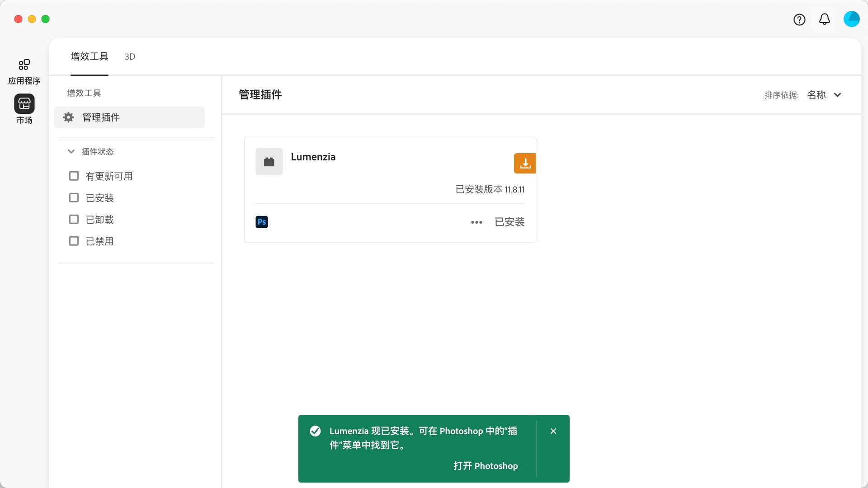Image resolution: width=868 pixels, height=488 pixels.
Task: Enable the 有更新可用 filter checkbox
Action: [74, 176]
